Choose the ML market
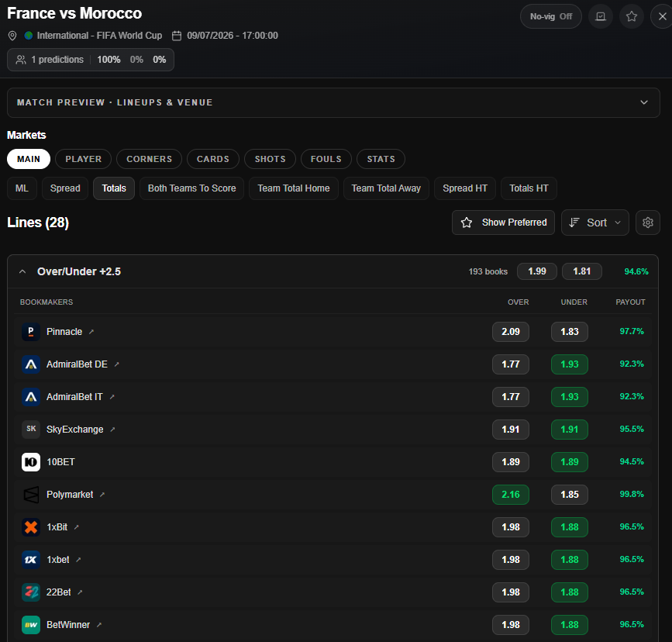This screenshot has width=672, height=642. coord(22,188)
